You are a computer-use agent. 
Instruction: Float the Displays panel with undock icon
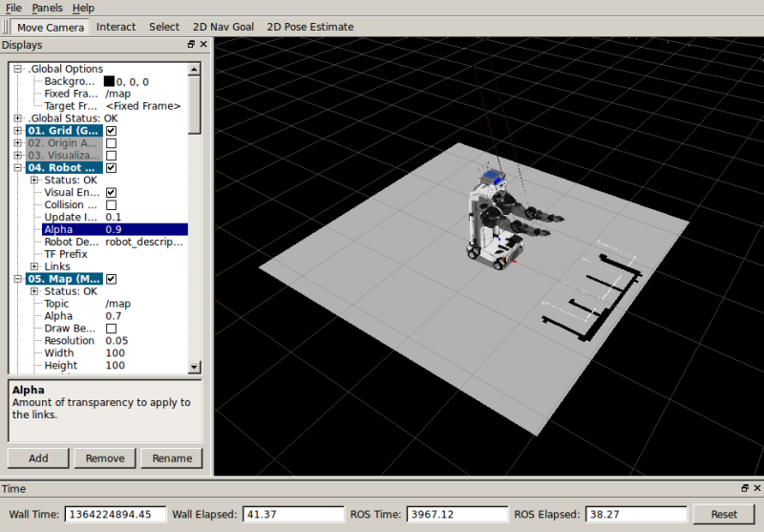coord(191,45)
